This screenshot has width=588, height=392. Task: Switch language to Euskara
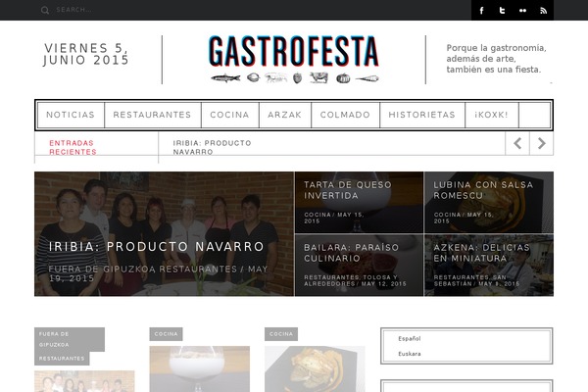[x=409, y=354]
